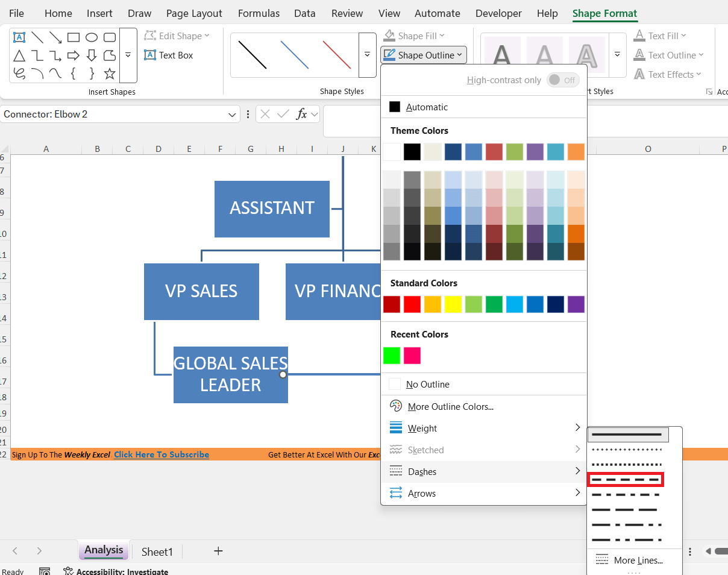Pick the straight Line shape
728x575 pixels.
37,37
